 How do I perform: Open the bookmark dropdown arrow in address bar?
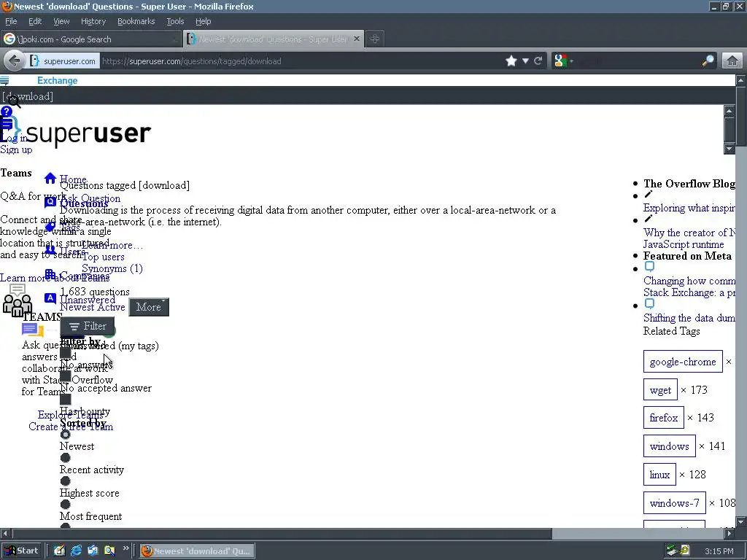[525, 61]
